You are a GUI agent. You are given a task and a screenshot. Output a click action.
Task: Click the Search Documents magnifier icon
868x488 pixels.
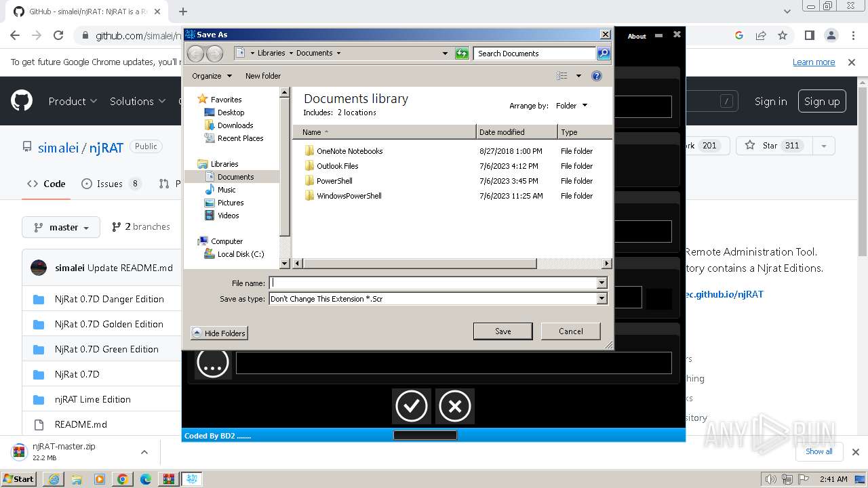pos(603,54)
